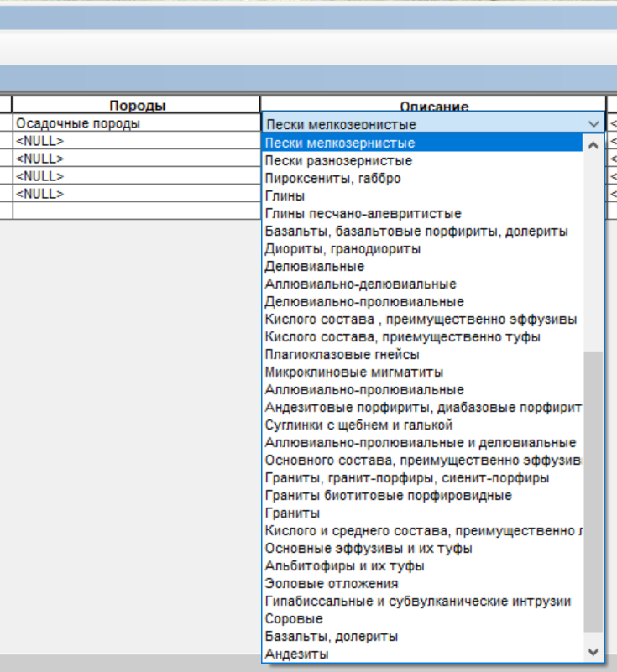Select 'Эоловые отложения' from list
Image resolution: width=617 pixels, height=672 pixels.
click(x=422, y=583)
